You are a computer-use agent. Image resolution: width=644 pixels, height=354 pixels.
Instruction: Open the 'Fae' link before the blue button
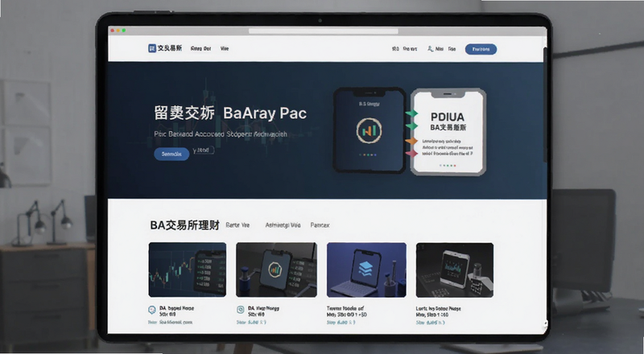tap(452, 49)
